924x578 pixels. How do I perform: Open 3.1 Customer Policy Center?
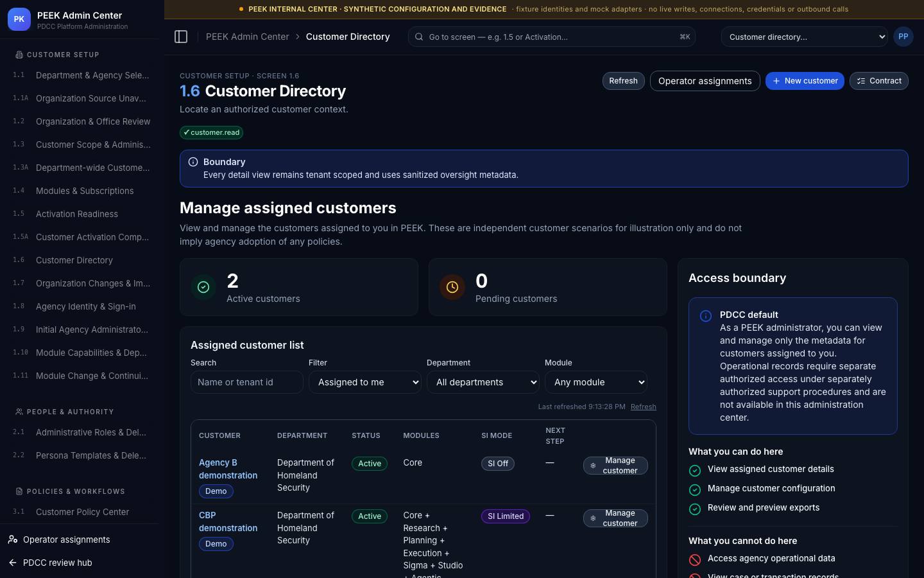pos(82,512)
